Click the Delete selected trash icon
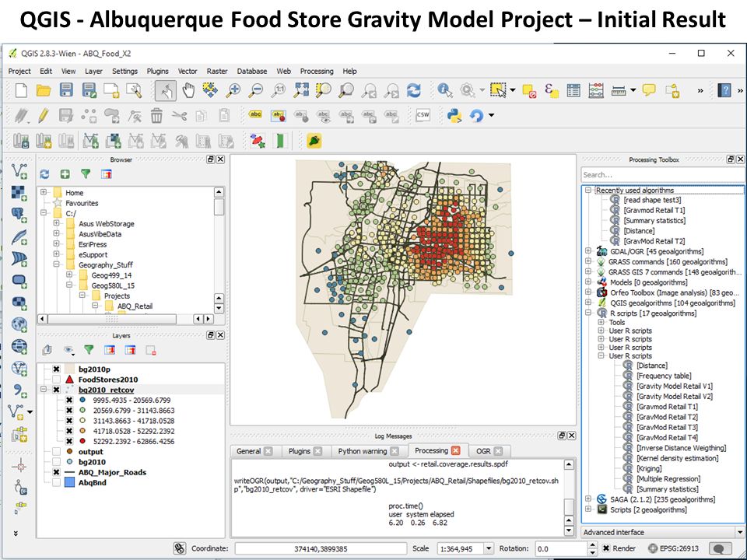 pos(156,115)
